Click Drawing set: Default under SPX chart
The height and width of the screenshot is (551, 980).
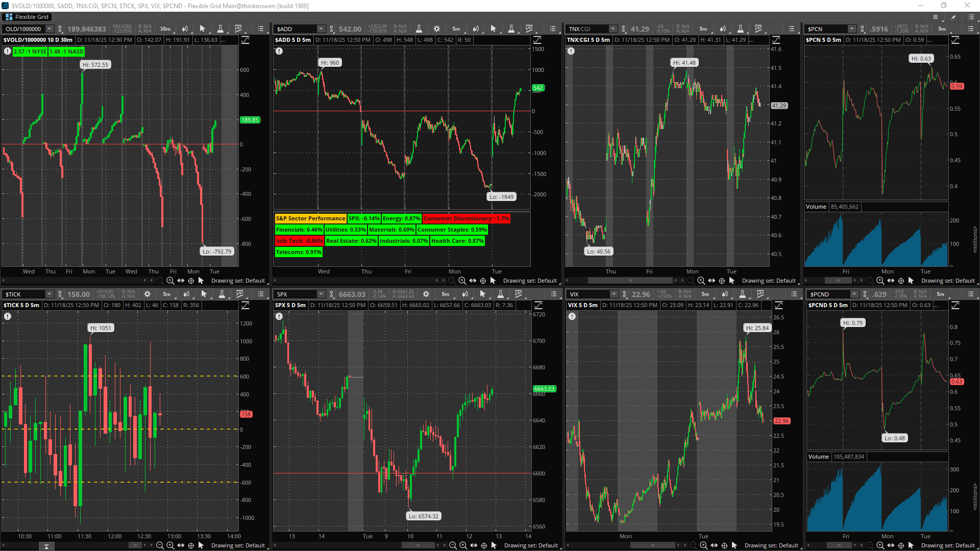tap(531, 545)
